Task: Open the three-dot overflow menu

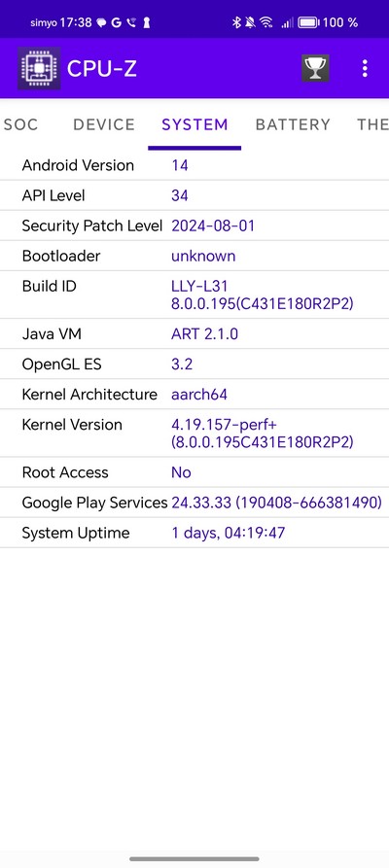Action: [x=364, y=69]
